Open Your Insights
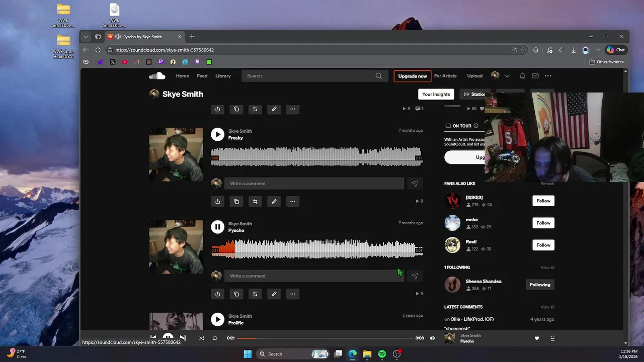The height and width of the screenshot is (362, 644). click(436, 94)
